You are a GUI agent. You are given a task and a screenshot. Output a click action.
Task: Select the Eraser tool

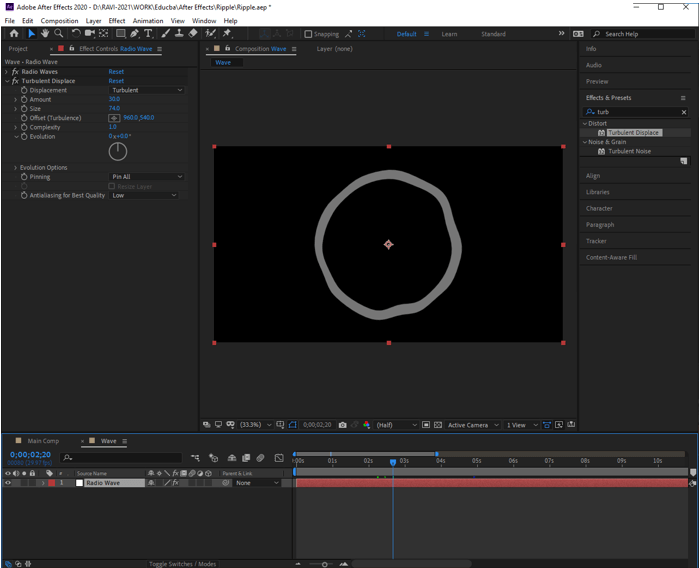point(193,33)
